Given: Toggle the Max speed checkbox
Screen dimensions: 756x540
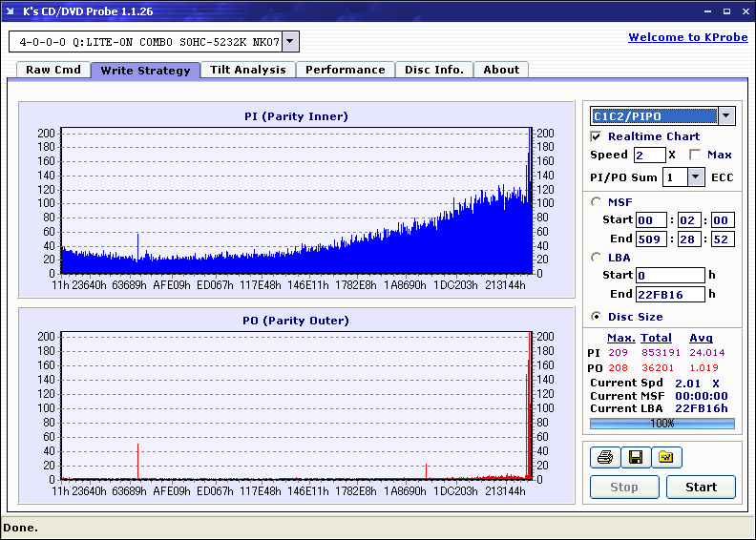Looking at the screenshot, I should coord(695,155).
